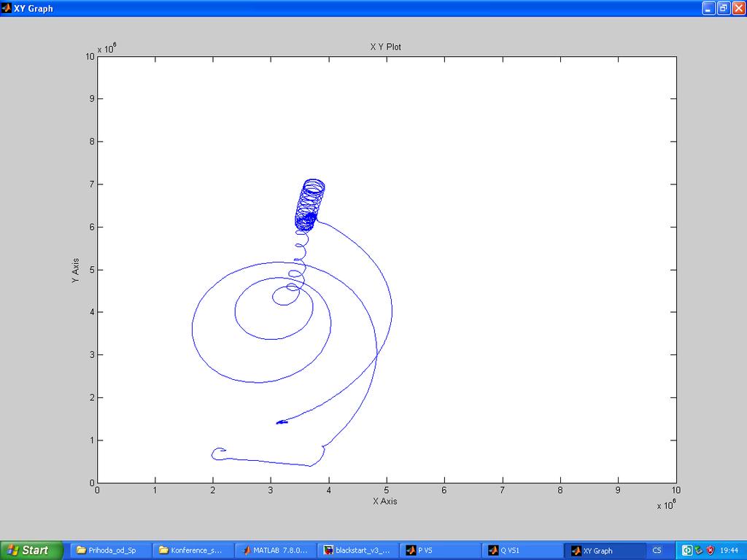Screen dimensions: 747x560
Task: Click the y-axis tick label 7
Action: [x=91, y=184]
